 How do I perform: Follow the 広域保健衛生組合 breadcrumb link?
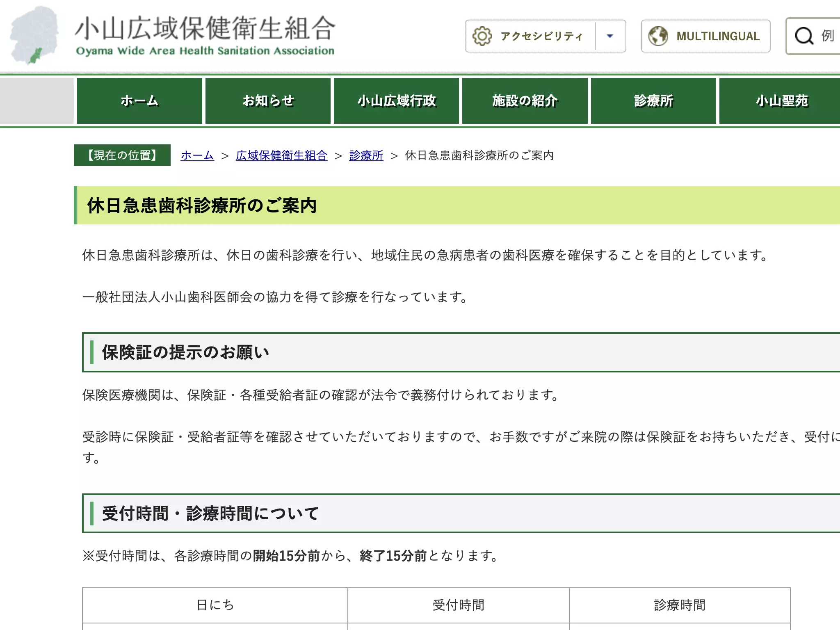(281, 155)
